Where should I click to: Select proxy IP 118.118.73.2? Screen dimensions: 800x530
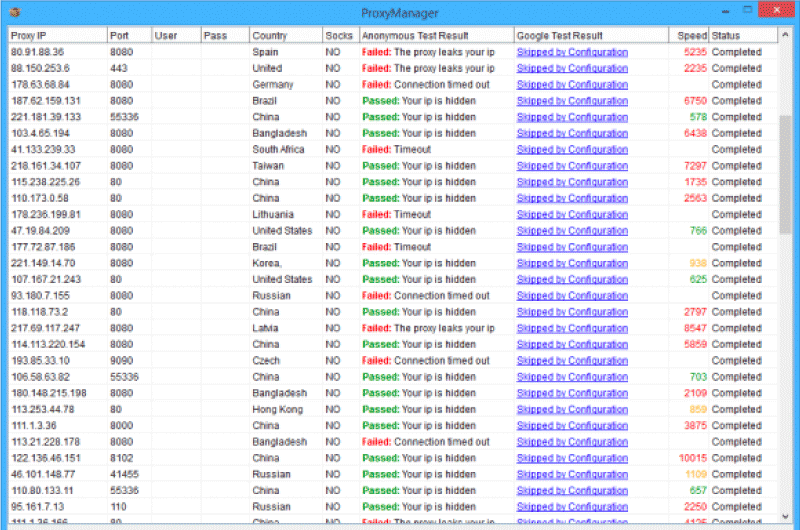(39, 312)
